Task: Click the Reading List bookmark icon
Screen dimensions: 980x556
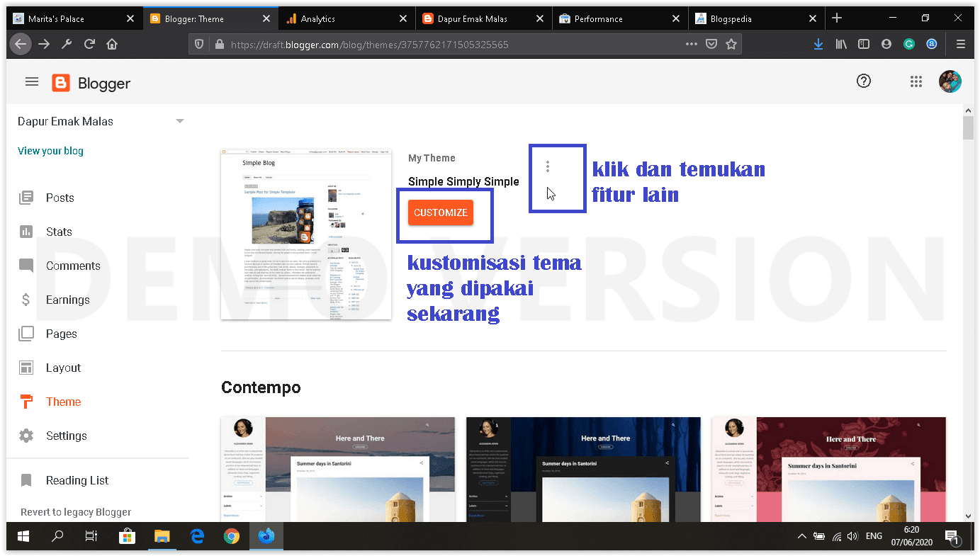Action: click(26, 480)
